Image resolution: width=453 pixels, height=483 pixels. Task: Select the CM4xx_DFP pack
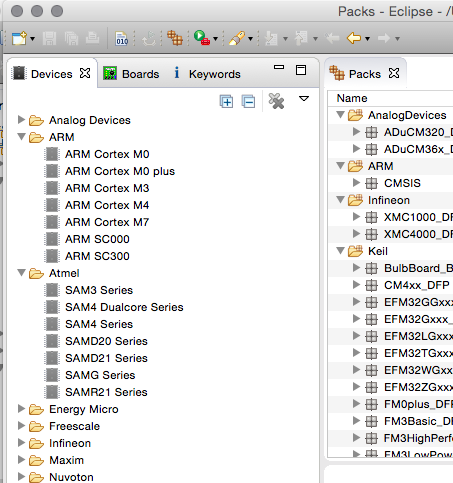coord(417,285)
